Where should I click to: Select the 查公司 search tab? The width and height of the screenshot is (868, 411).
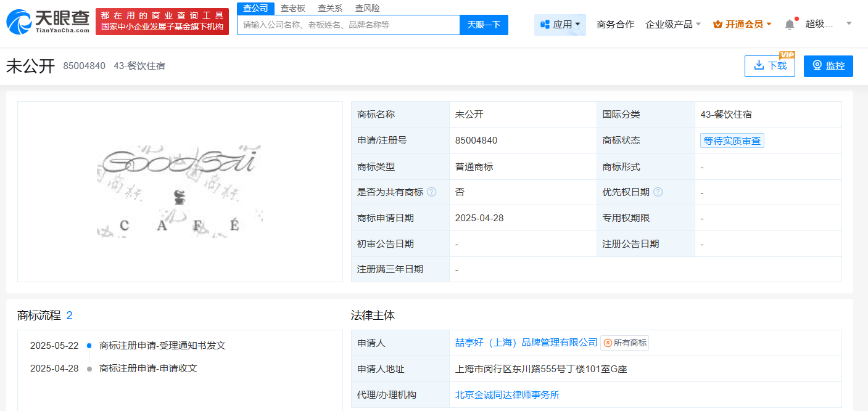(255, 8)
